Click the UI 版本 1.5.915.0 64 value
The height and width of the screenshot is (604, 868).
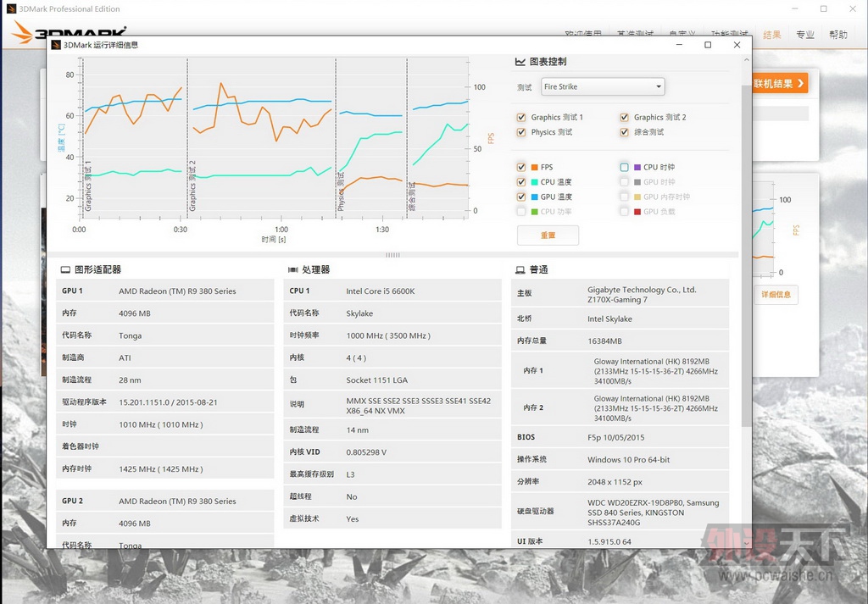coord(609,541)
